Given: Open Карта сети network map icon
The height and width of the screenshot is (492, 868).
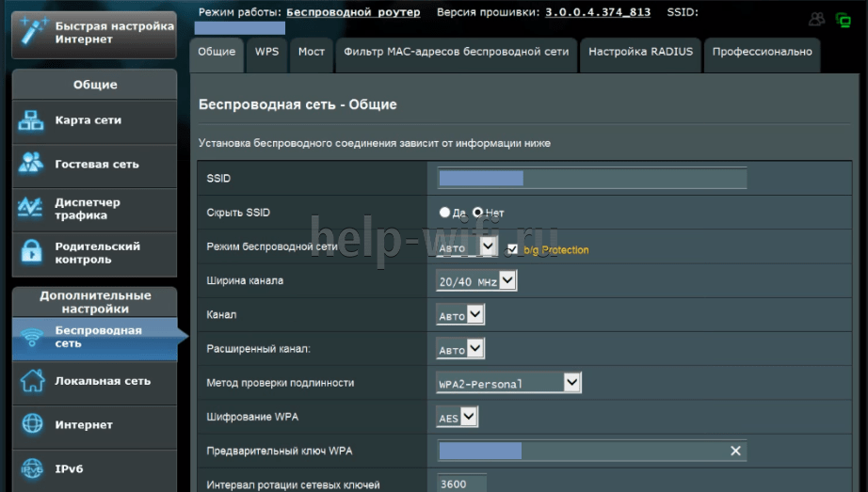Looking at the screenshot, I should point(32,120).
